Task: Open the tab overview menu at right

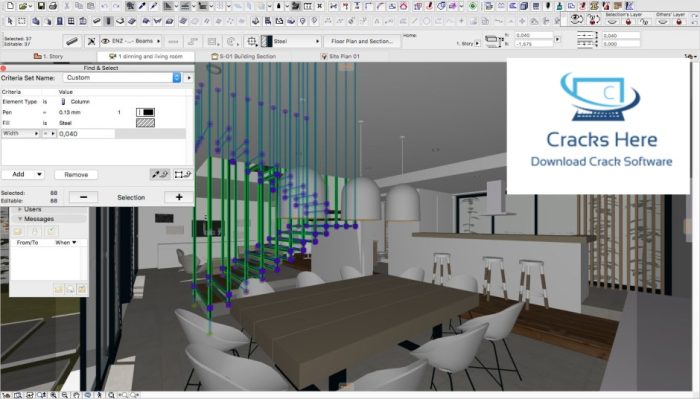Action: pos(690,56)
